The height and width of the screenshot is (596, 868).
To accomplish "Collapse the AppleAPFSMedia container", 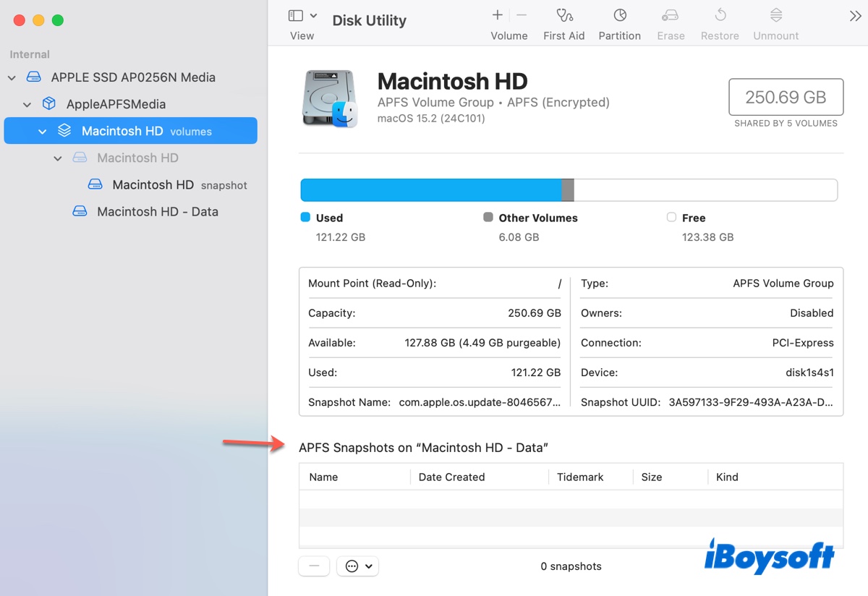I will coord(27,103).
